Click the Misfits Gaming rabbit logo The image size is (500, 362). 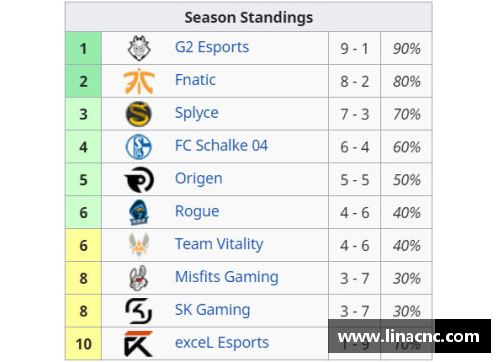point(139,278)
